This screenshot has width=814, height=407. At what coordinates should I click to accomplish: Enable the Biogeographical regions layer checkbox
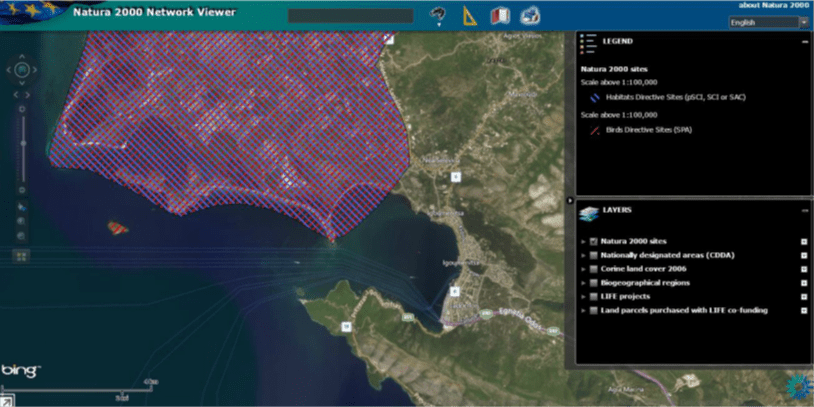point(593,283)
